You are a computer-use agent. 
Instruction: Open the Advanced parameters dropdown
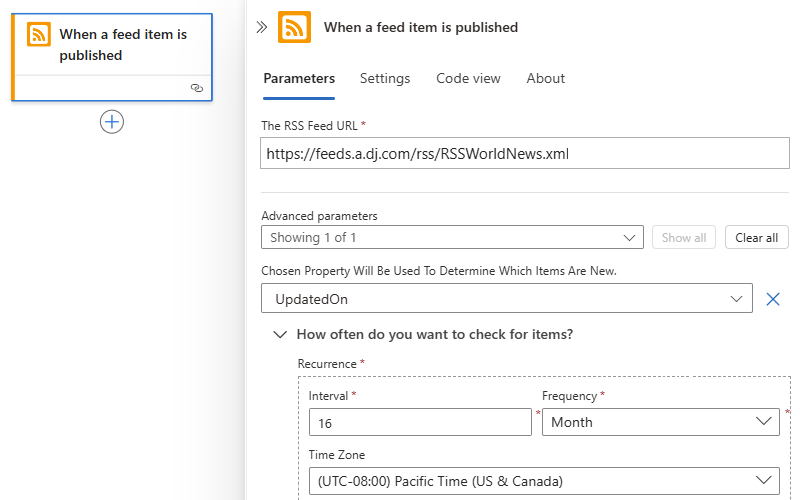[x=452, y=237]
